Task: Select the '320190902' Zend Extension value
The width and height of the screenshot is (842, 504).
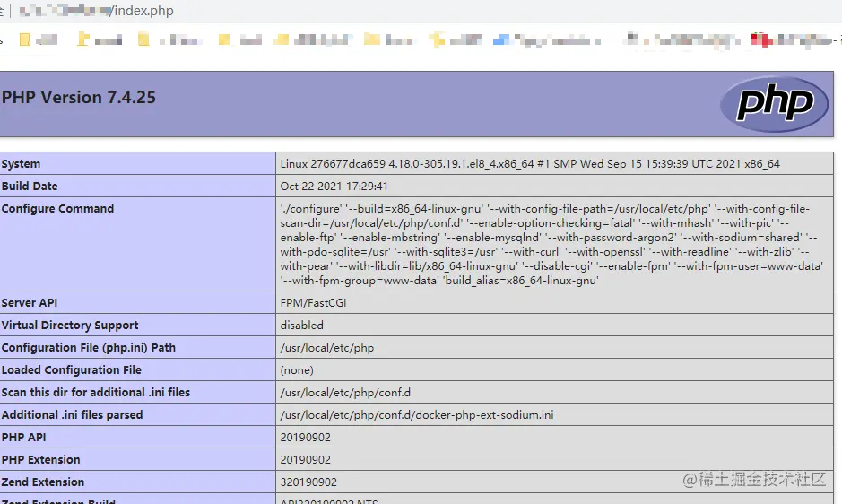Action: [x=308, y=482]
